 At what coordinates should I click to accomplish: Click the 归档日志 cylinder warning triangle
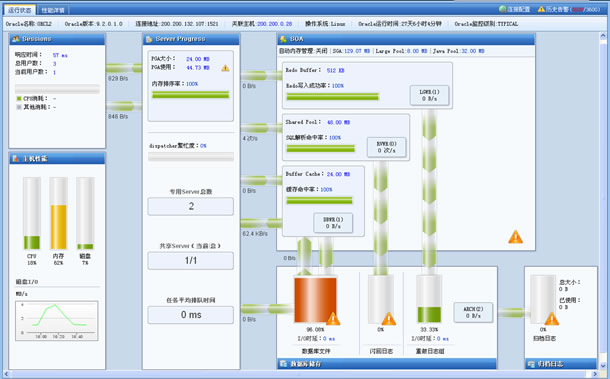(x=552, y=319)
